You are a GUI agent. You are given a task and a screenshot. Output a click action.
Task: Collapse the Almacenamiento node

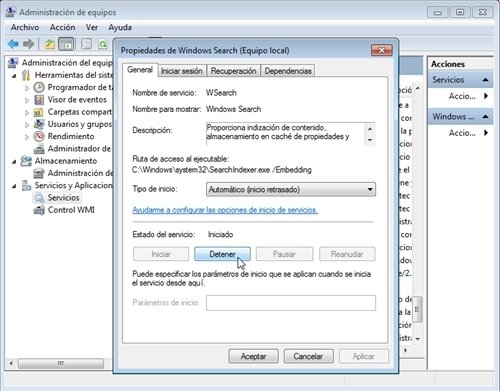tap(14, 162)
